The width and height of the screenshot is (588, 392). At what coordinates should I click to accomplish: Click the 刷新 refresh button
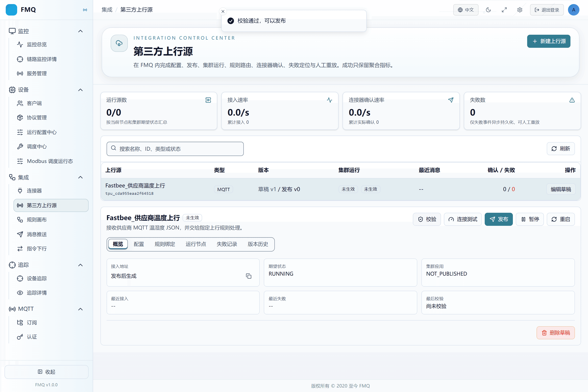560,149
